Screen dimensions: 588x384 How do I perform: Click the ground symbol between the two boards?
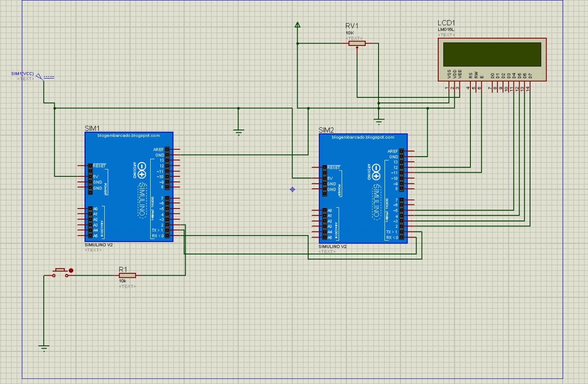point(238,131)
